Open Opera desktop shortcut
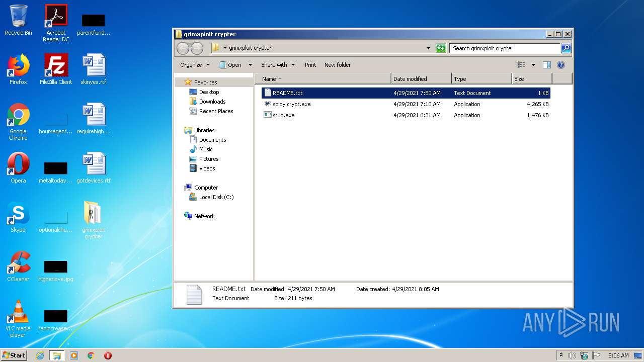This screenshot has width=644, height=362. point(18,168)
